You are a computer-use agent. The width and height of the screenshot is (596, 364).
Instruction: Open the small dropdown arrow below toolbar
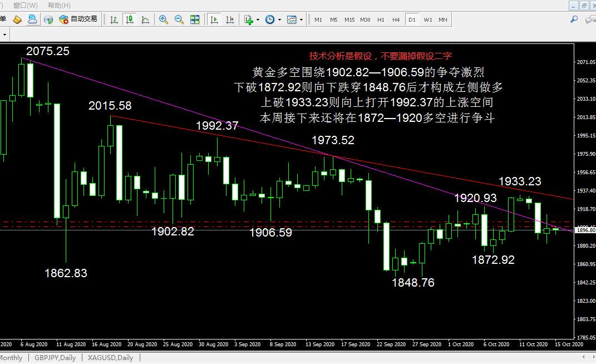(4, 35)
